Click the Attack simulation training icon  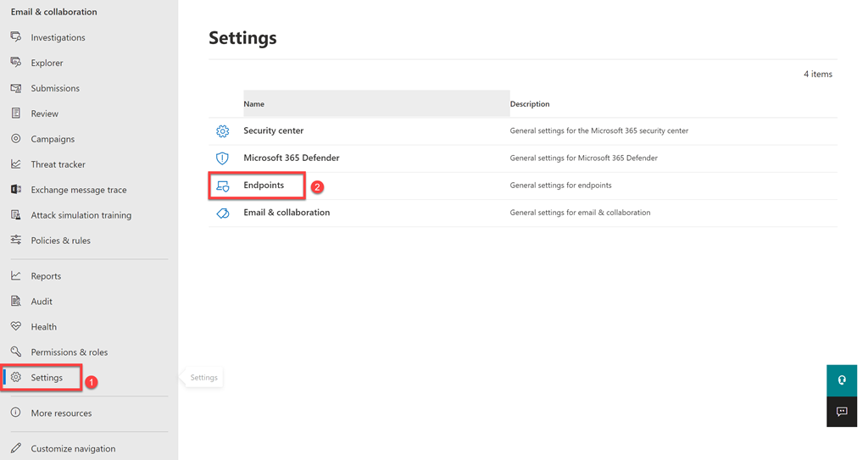pyautogui.click(x=16, y=215)
